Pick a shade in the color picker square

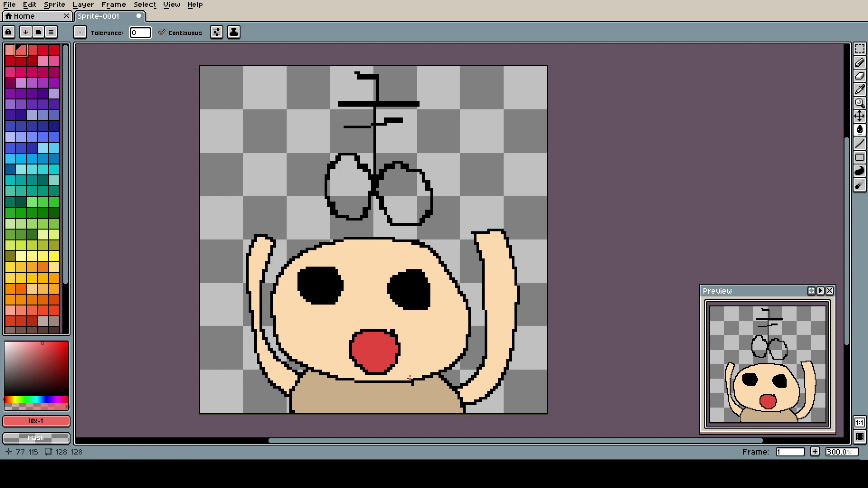[36, 368]
